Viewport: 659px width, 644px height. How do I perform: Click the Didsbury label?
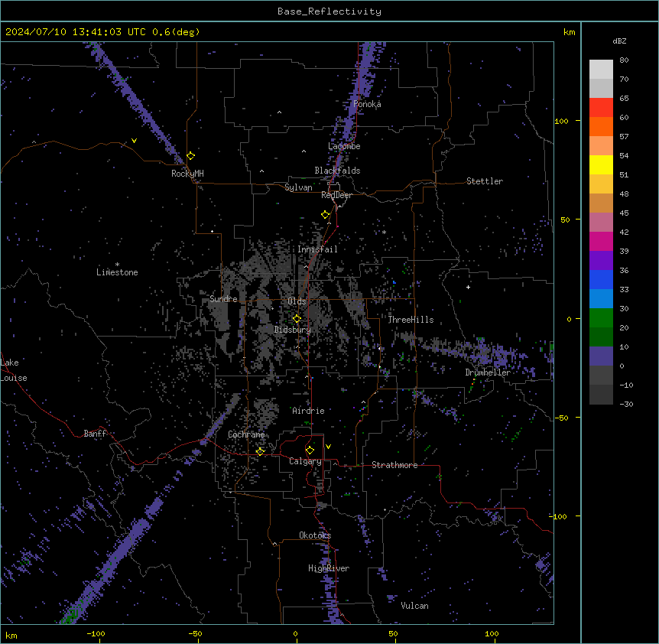[293, 330]
